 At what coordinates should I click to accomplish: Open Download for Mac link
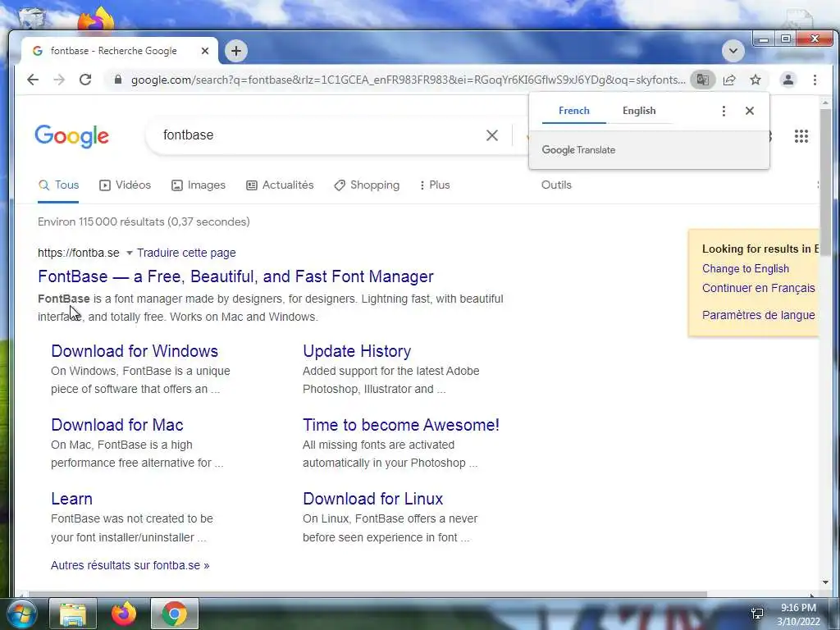117,426
